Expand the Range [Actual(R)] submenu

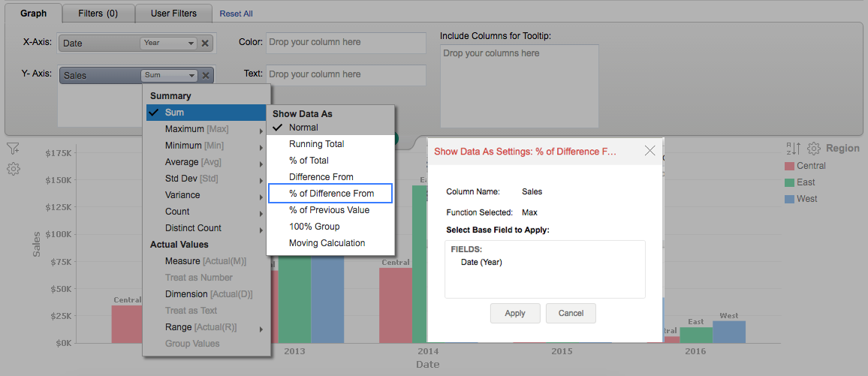coord(200,327)
